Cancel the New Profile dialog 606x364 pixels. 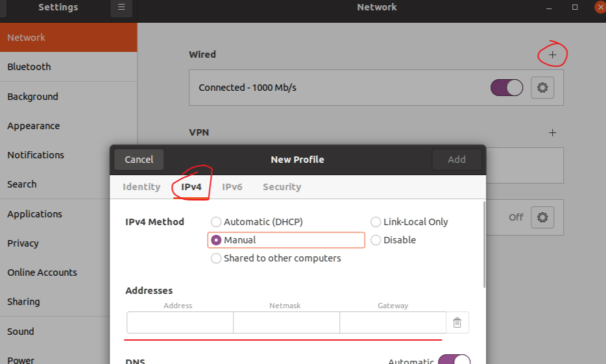139,160
